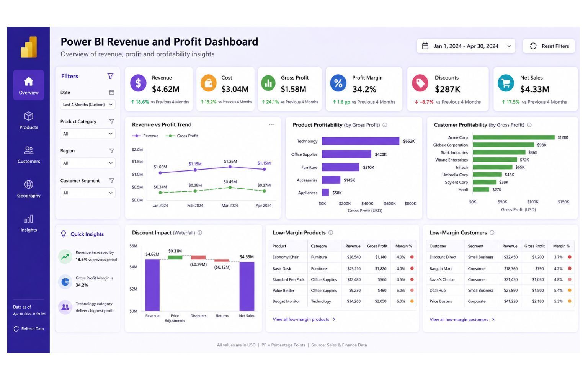Click the Region filter funnel icon
Viewport: 588px width, 392px height.
[111, 151]
